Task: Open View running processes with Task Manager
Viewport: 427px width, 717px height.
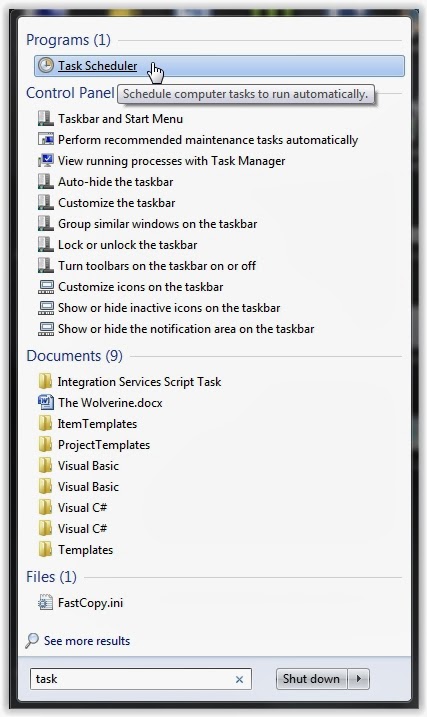Action: pyautogui.click(x=171, y=161)
